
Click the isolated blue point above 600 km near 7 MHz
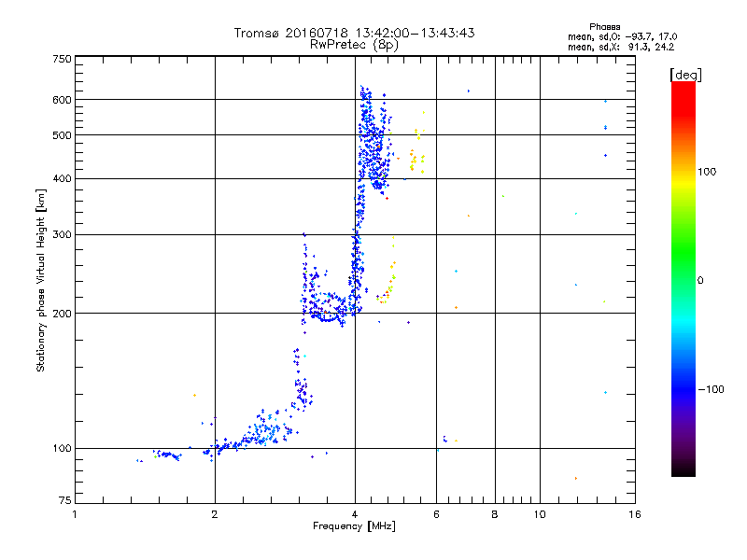(469, 91)
